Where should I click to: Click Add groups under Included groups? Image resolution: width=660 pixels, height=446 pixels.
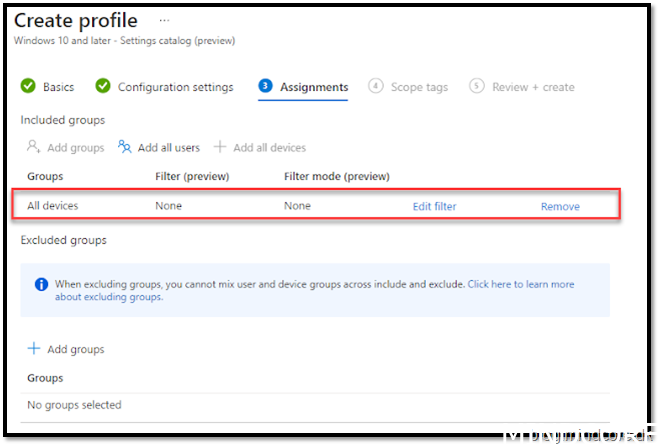(x=75, y=147)
